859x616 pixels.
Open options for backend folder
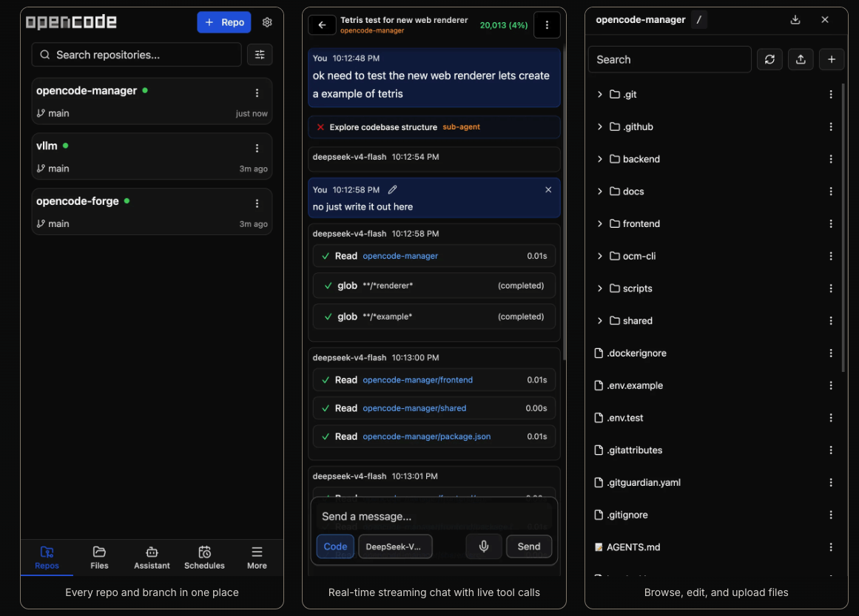[831, 159]
